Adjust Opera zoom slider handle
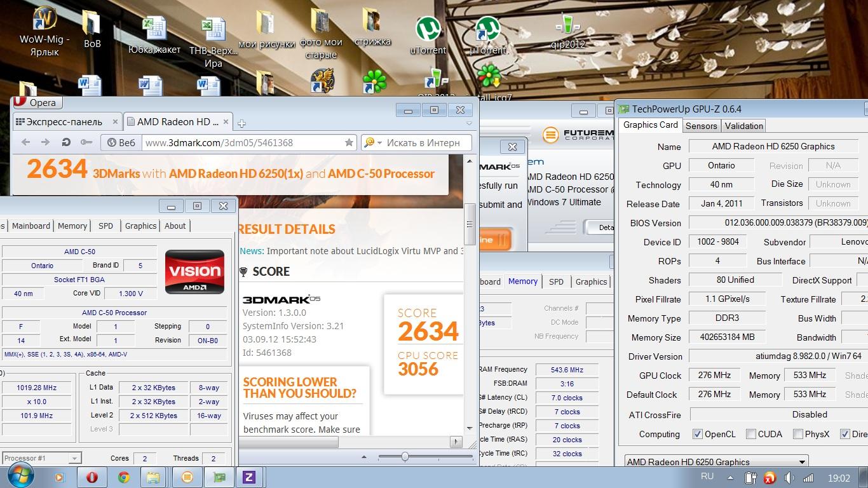868x488 pixels. 405,456
